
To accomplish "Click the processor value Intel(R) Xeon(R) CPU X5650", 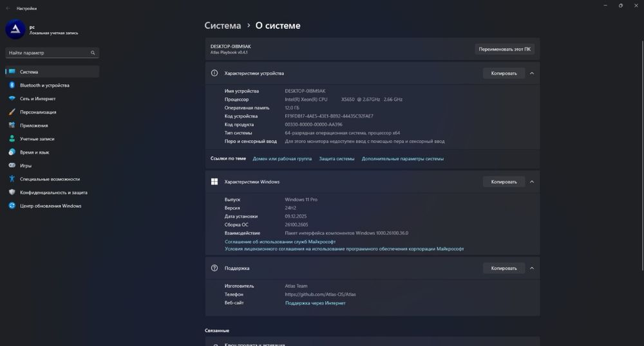I will (344, 99).
